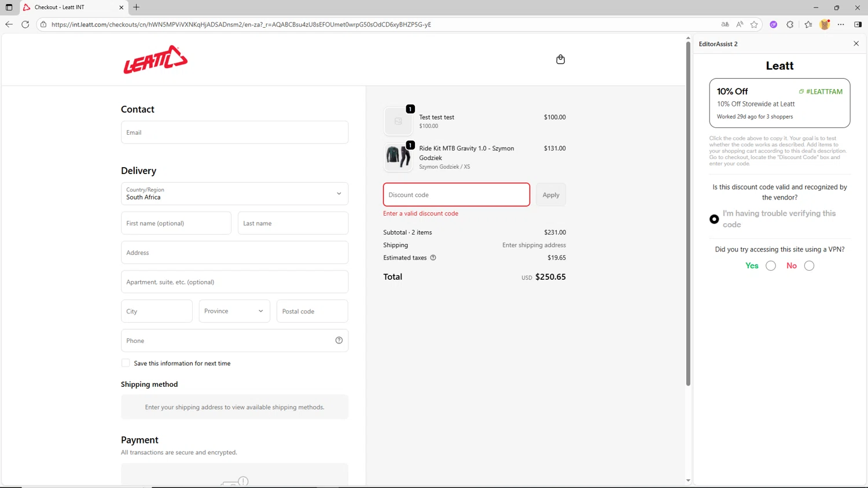Click the Discount code field

tap(456, 195)
